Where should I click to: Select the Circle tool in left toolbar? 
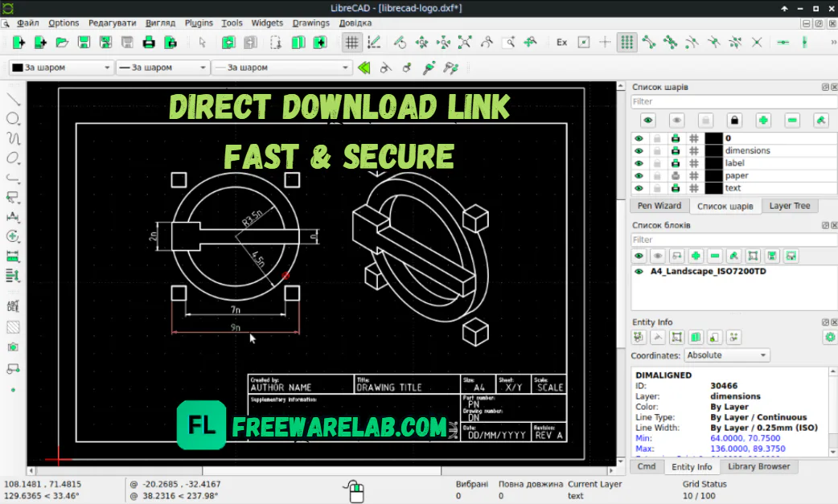pos(13,118)
